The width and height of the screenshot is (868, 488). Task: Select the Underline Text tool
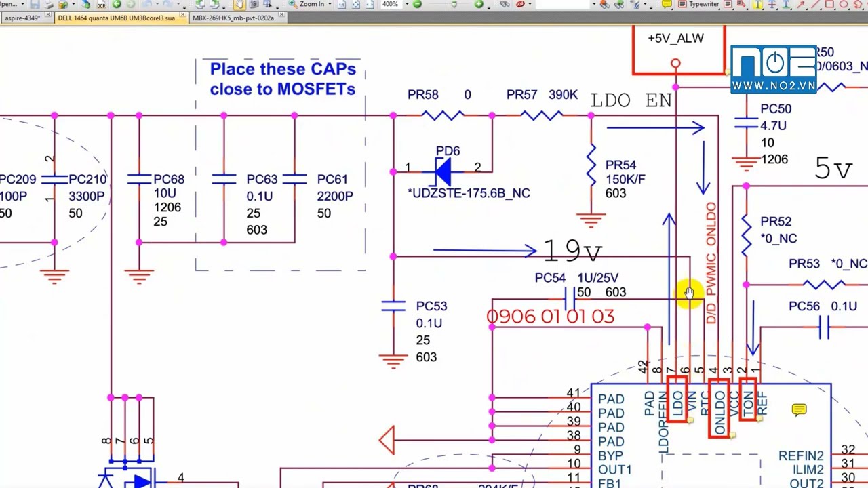786,4
